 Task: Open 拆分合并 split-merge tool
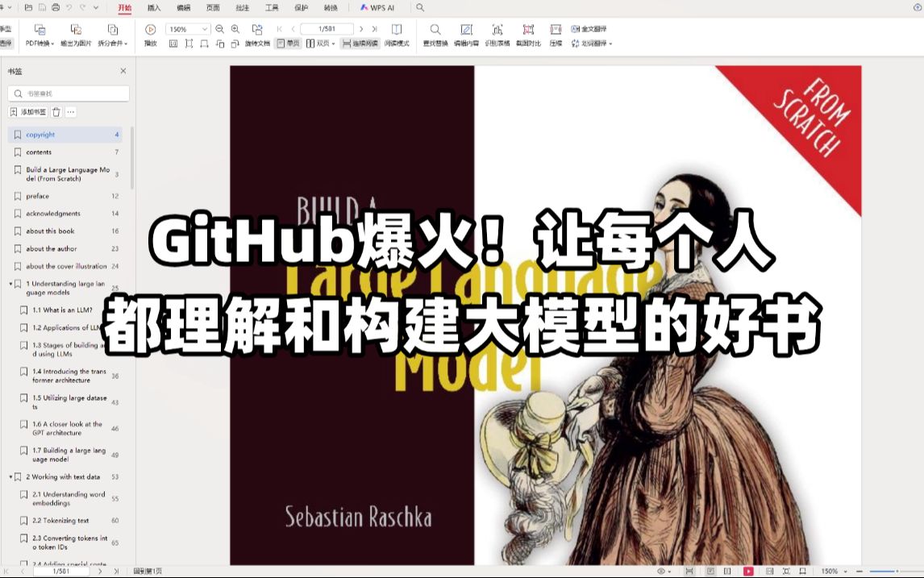tap(113, 35)
